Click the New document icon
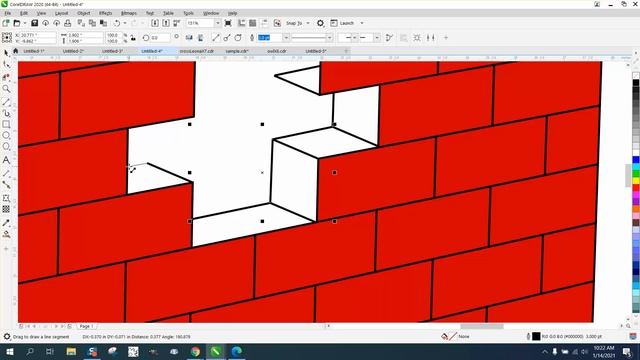 point(6,23)
